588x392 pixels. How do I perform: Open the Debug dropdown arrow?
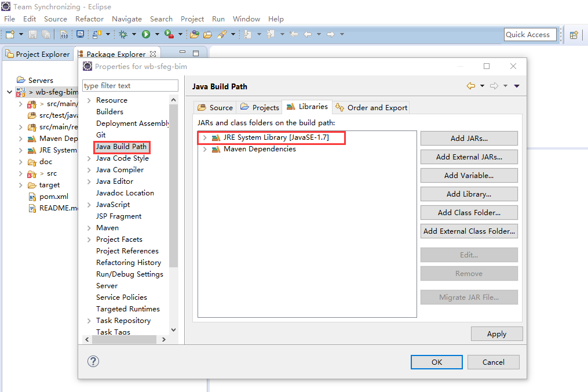(x=134, y=35)
